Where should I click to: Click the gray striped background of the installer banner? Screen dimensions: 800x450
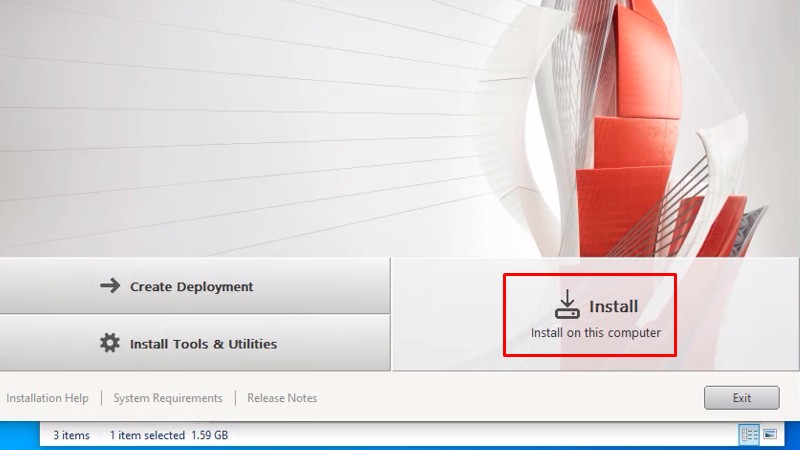point(200,120)
